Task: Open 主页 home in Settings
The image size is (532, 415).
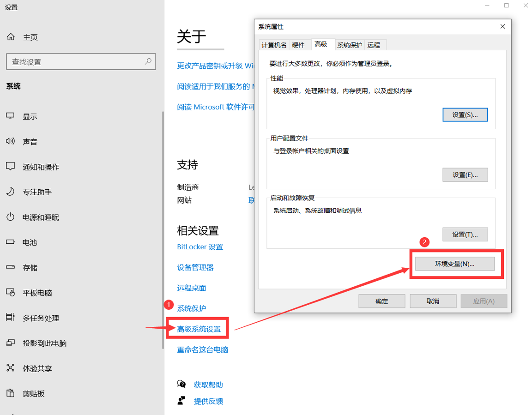Action: coord(30,37)
